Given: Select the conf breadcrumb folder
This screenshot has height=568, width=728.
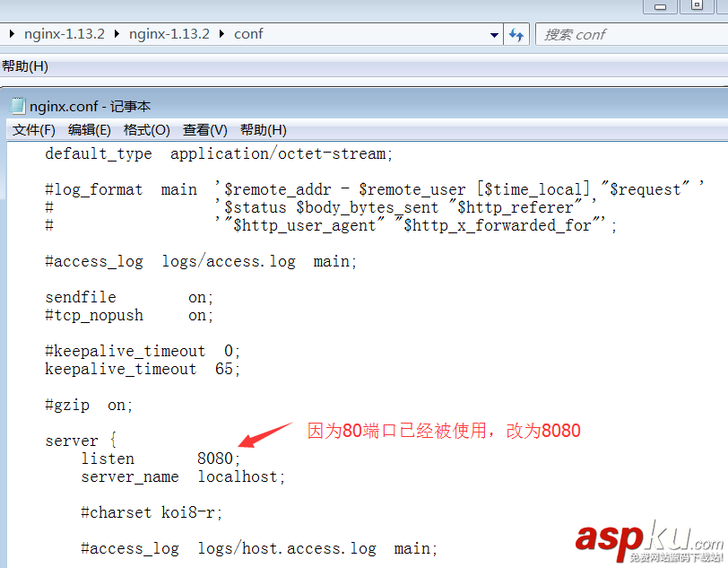Looking at the screenshot, I should [248, 34].
